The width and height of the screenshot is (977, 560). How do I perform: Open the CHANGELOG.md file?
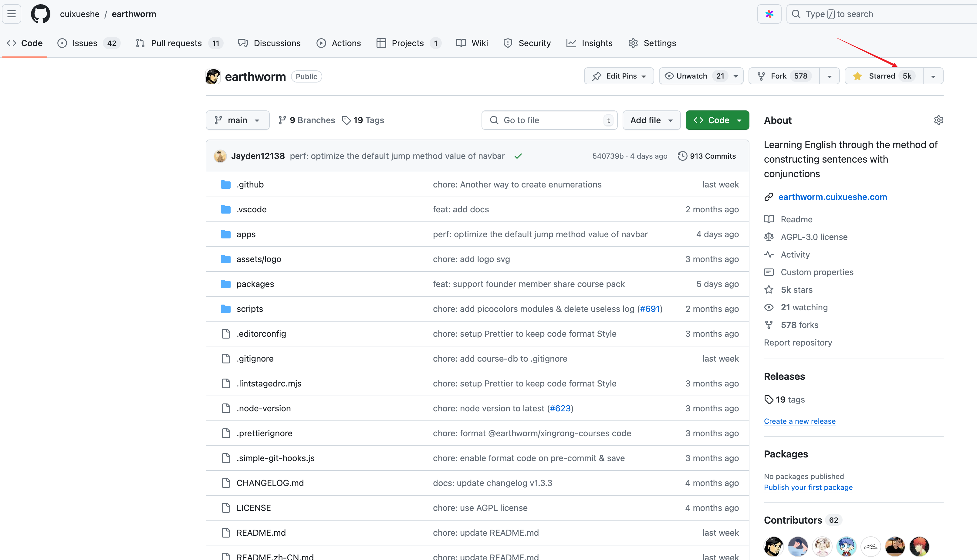coord(270,483)
